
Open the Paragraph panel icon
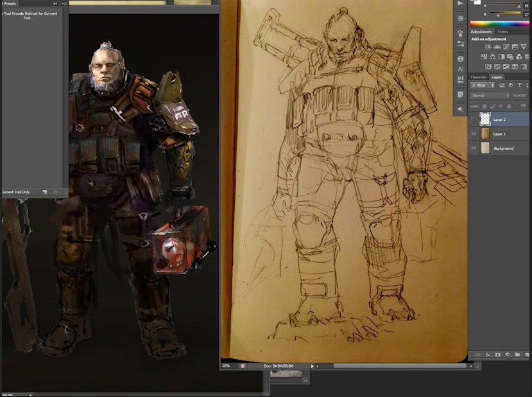coord(460,109)
